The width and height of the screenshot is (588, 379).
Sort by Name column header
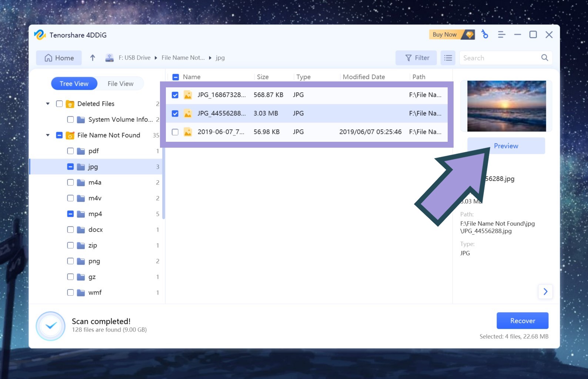pos(191,77)
